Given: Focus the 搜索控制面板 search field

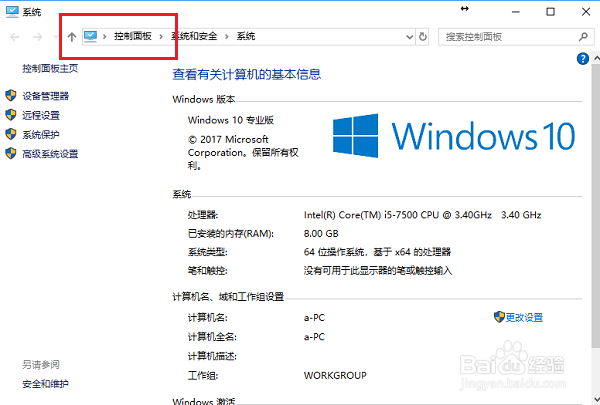Looking at the screenshot, I should pyautogui.click(x=516, y=37).
